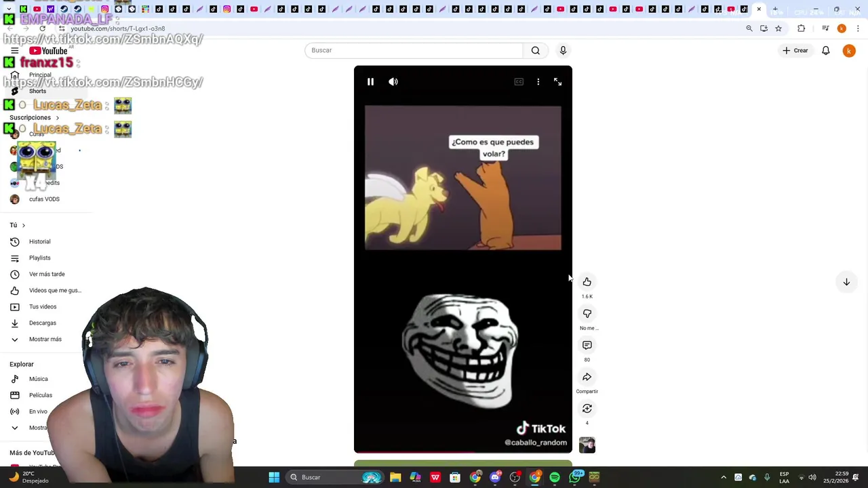Dislike the Short with thumbs down
Viewport: 868px width, 488px height.
[x=587, y=314]
